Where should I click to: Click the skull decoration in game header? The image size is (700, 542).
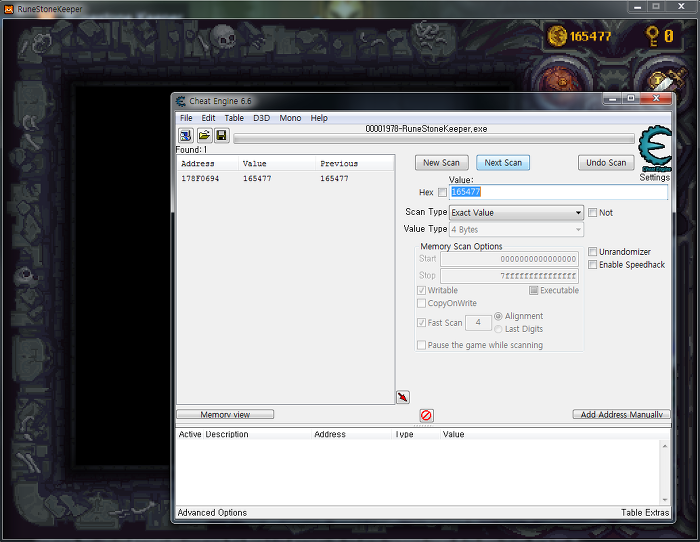pos(223,36)
